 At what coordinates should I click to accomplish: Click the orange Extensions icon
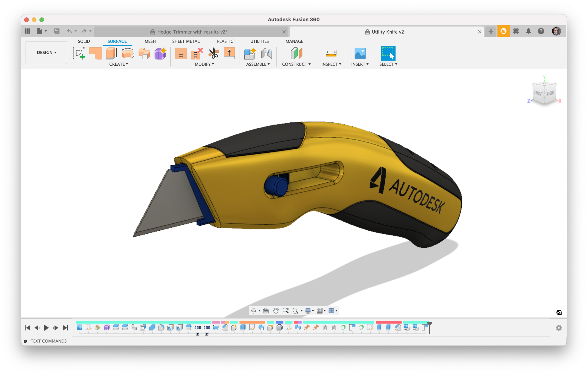coord(503,31)
